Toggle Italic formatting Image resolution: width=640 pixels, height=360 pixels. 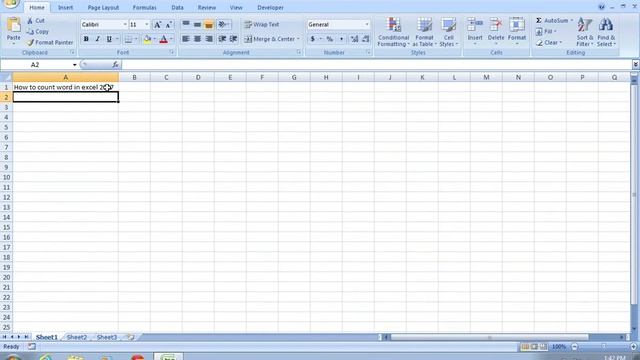97,39
